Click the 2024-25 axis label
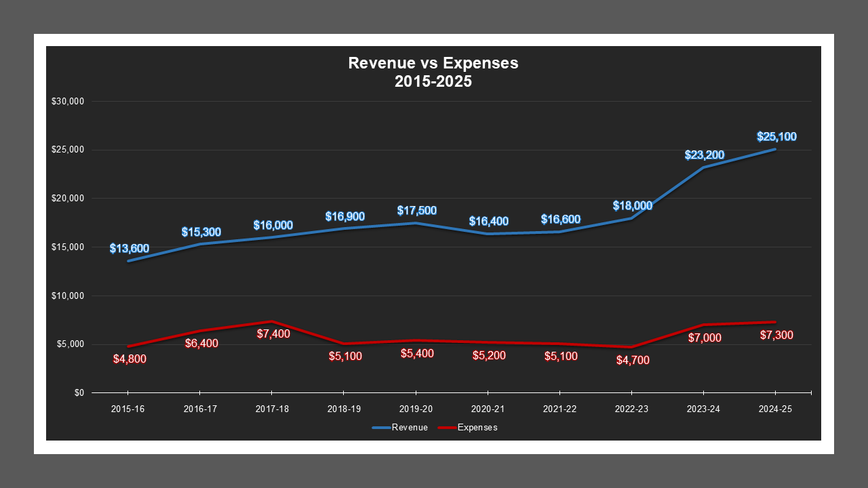The height and width of the screenshot is (488, 868). [x=776, y=409]
